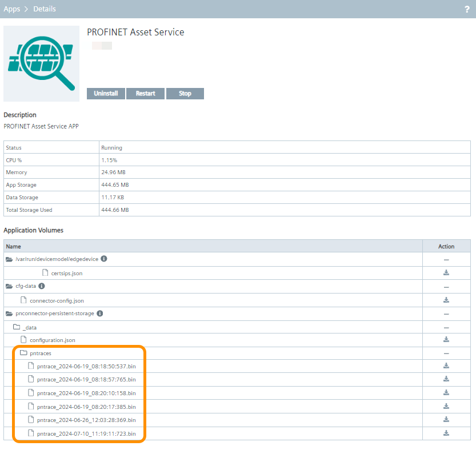Collapse the /var/run/devicemodel/edgedevice folder
The image size is (476, 450).
coord(9,259)
